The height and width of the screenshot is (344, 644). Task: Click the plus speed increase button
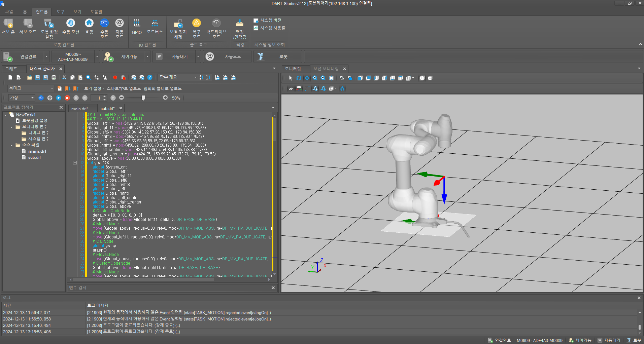165,98
